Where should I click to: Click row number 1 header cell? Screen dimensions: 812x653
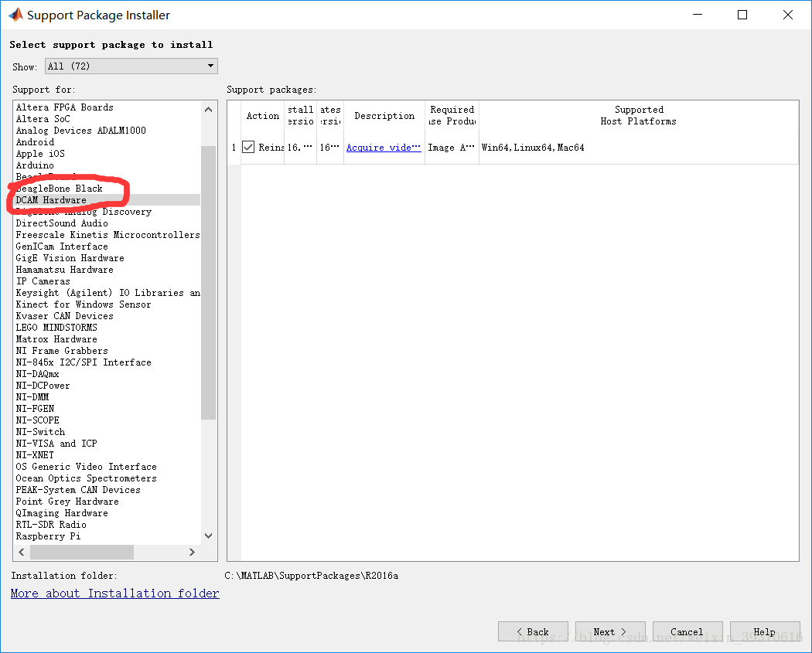click(234, 148)
